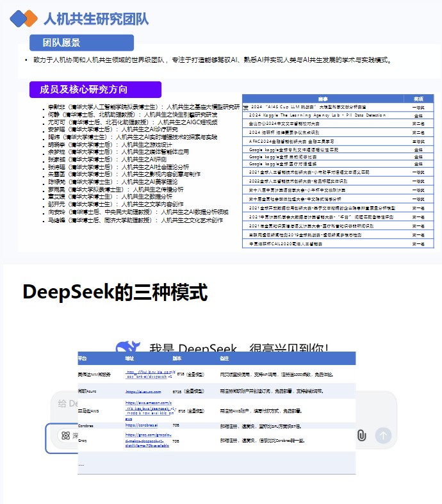Click the 中国法研杯CAIL2020 row
Image resolution: width=442 pixels, height=504 pixels.
338,244
